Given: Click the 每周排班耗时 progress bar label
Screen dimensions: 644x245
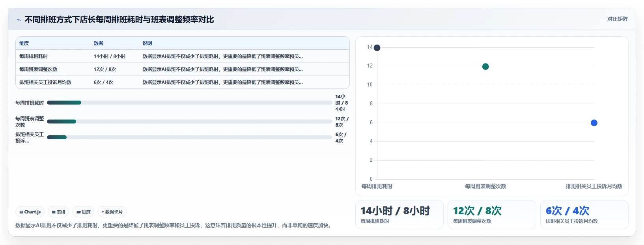Looking at the screenshot, I should pyautogui.click(x=30, y=103).
